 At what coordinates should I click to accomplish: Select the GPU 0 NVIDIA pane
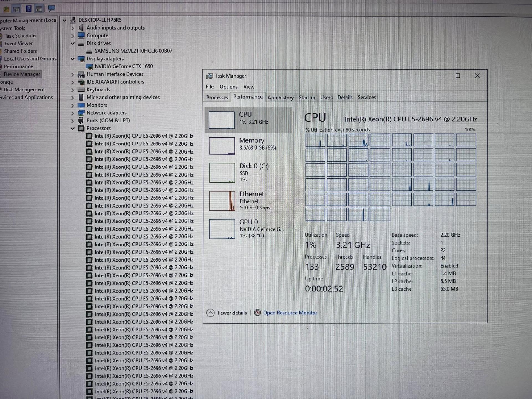point(249,229)
